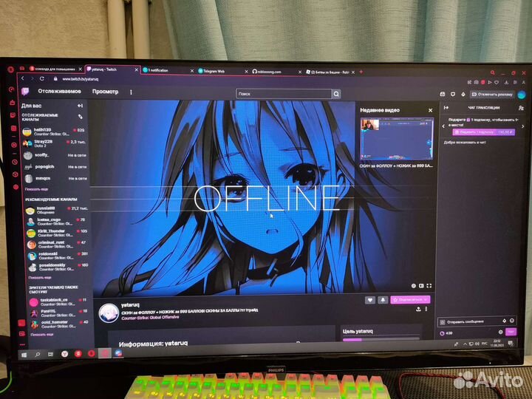Open the Windows Start button
The width and height of the screenshot is (532, 399).
pyautogui.click(x=24, y=355)
